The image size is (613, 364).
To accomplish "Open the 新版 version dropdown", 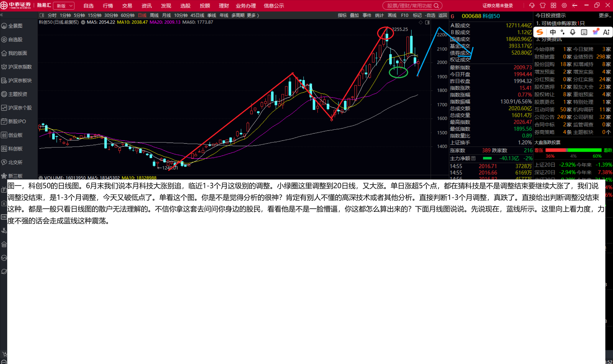I will [x=64, y=6].
